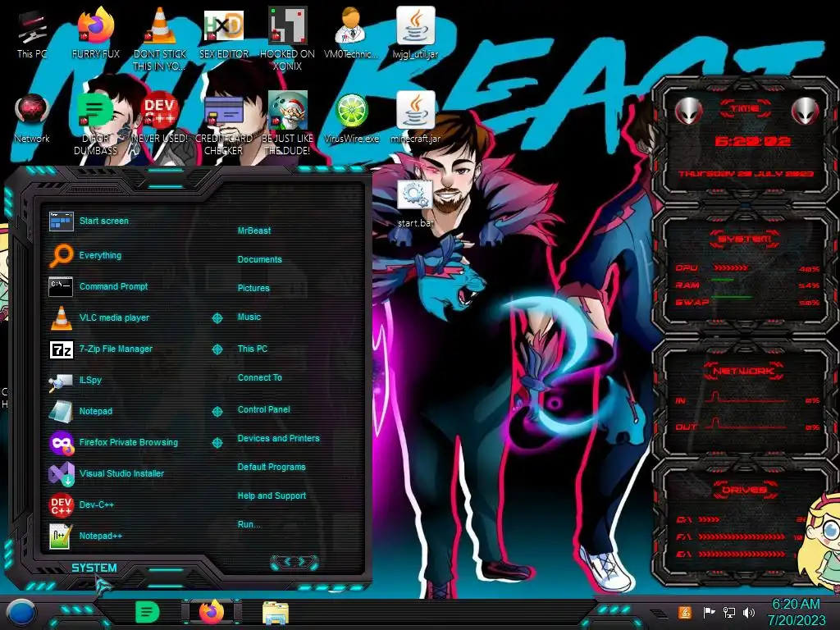Image resolution: width=840 pixels, height=630 pixels.
Task: Open Default Programs
Action: pyautogui.click(x=271, y=467)
